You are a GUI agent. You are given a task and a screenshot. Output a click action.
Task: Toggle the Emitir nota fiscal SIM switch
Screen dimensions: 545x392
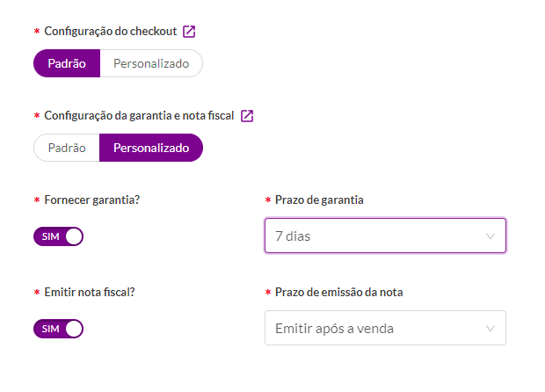click(58, 329)
